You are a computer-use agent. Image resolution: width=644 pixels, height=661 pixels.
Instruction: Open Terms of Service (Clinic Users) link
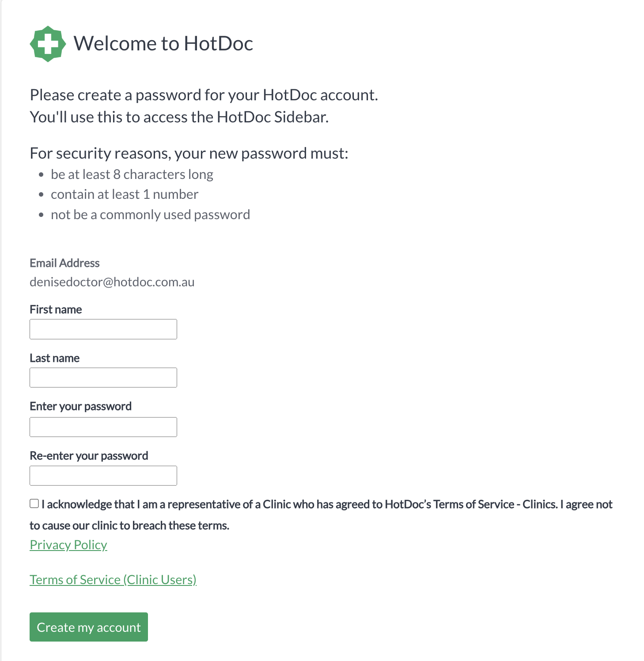pos(113,580)
